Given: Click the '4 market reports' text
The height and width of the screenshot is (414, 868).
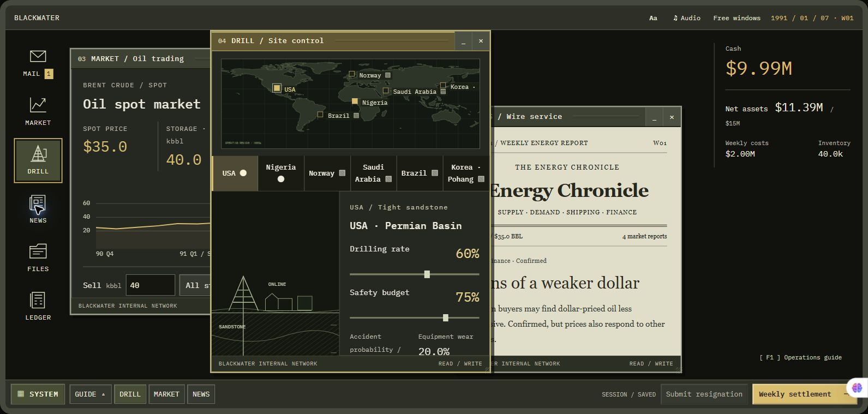Looking at the screenshot, I should (x=644, y=236).
